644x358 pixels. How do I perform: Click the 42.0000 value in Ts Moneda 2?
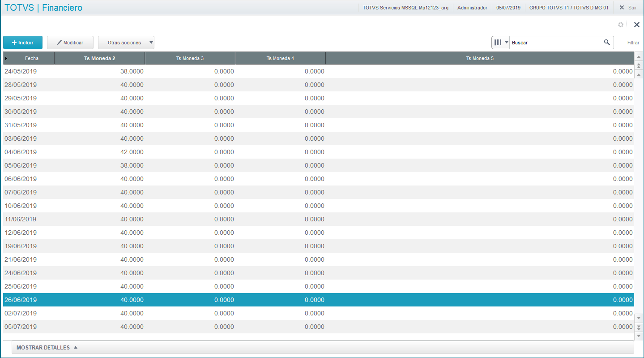(x=132, y=152)
